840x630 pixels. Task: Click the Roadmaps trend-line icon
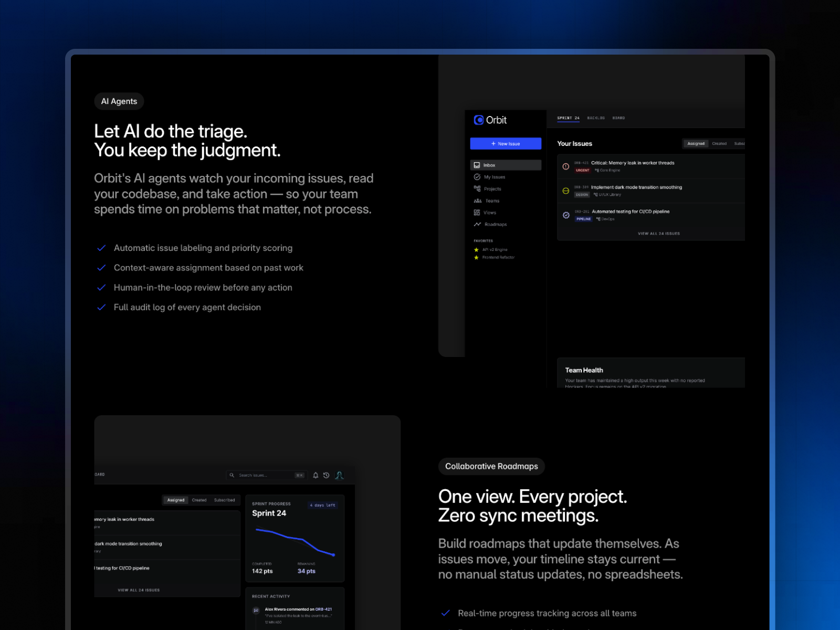pos(477,224)
